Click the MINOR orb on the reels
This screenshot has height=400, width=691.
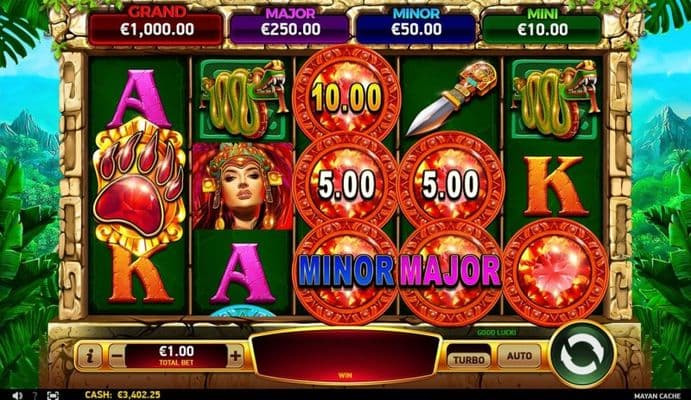346,270
